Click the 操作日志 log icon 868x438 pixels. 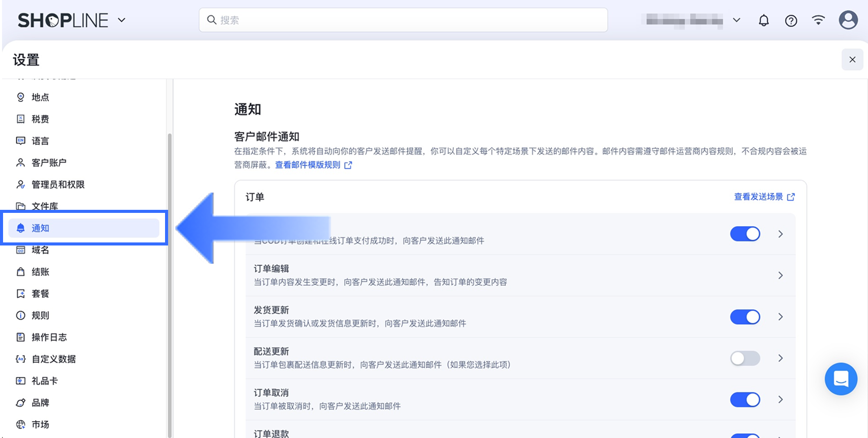pyautogui.click(x=20, y=337)
